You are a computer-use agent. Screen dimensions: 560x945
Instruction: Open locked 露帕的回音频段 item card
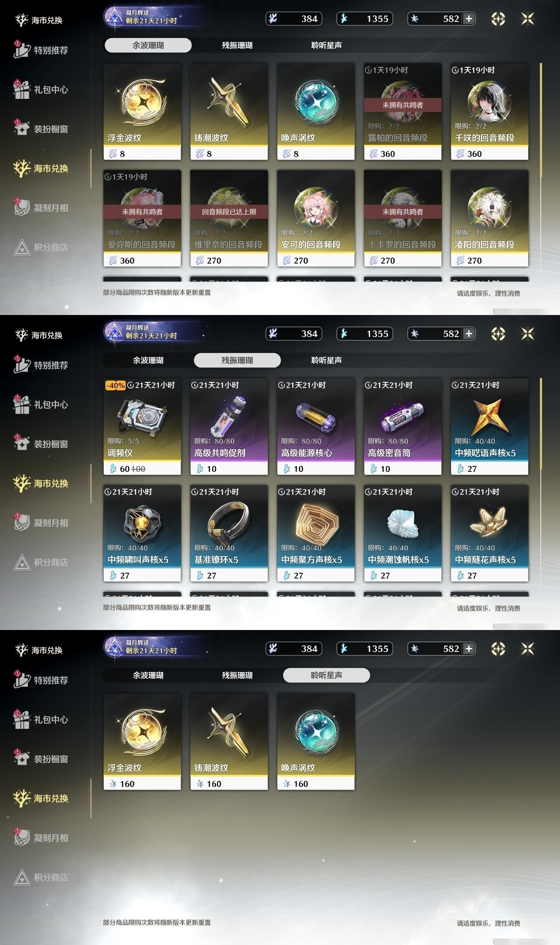(x=402, y=112)
